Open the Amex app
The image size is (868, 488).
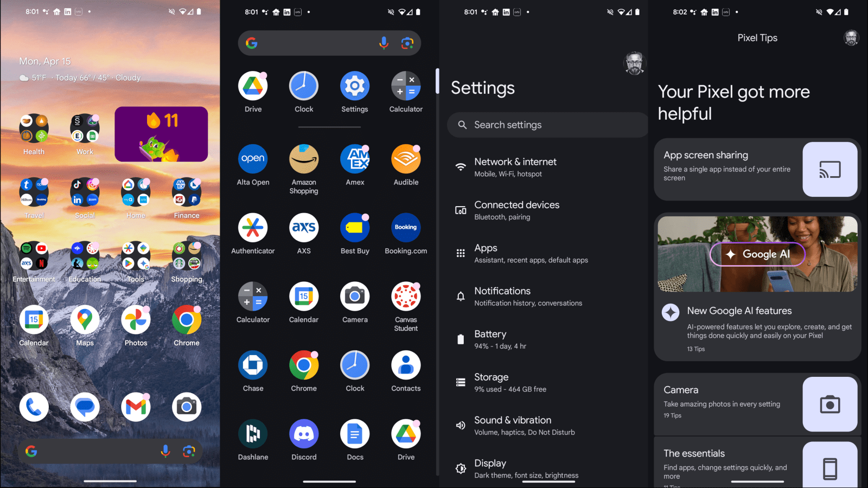(355, 159)
